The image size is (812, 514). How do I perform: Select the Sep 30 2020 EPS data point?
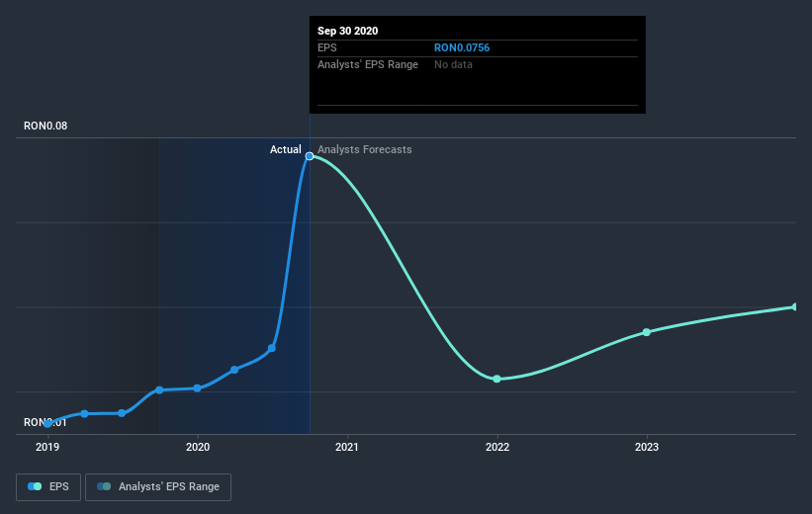(310, 156)
